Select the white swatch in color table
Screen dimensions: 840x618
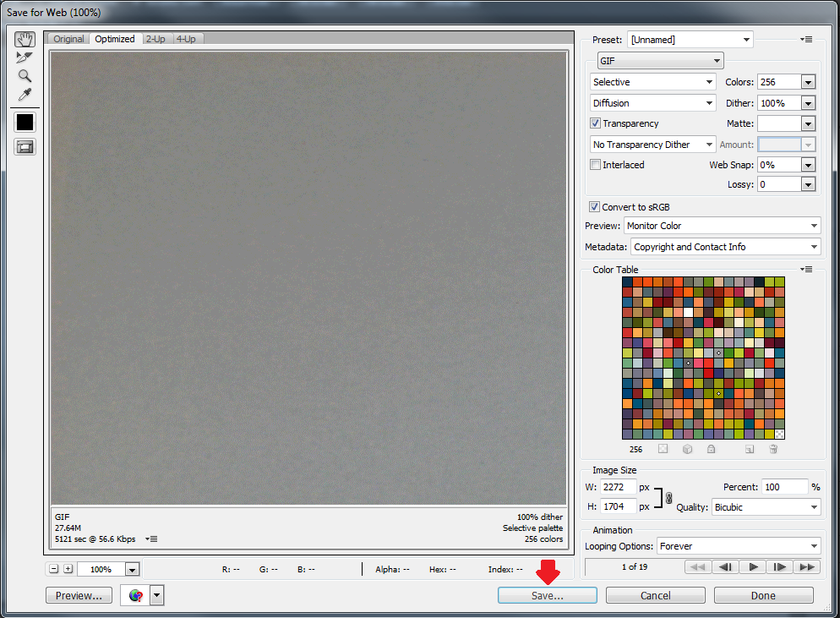688,312
